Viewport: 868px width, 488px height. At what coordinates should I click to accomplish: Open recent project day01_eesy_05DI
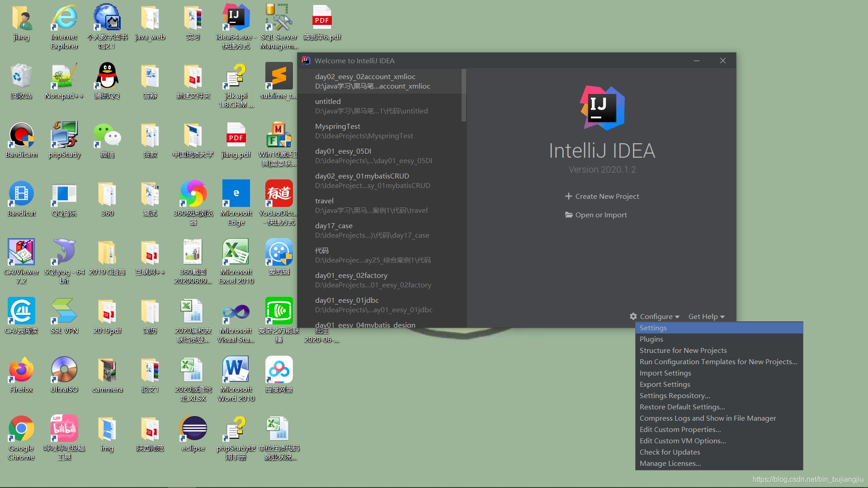coord(380,156)
